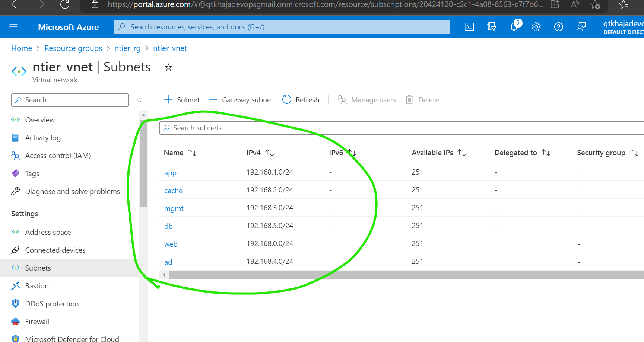This screenshot has height=342, width=644.
Task: Go back using the browser back arrow
Action: pos(16,4)
